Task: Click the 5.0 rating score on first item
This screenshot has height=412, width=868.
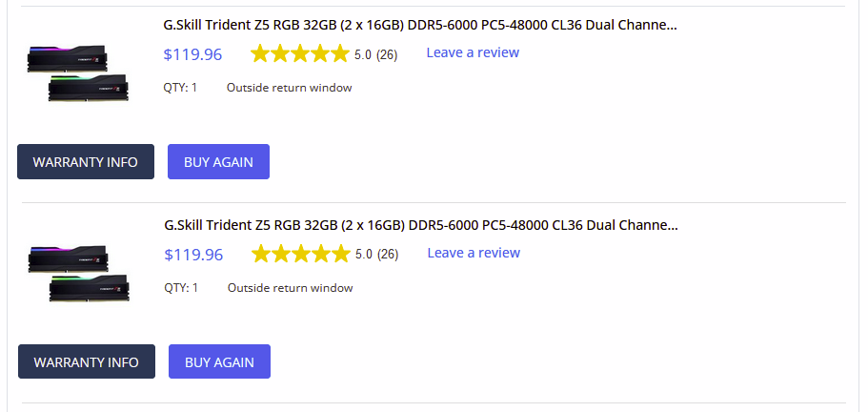Action: [x=363, y=54]
